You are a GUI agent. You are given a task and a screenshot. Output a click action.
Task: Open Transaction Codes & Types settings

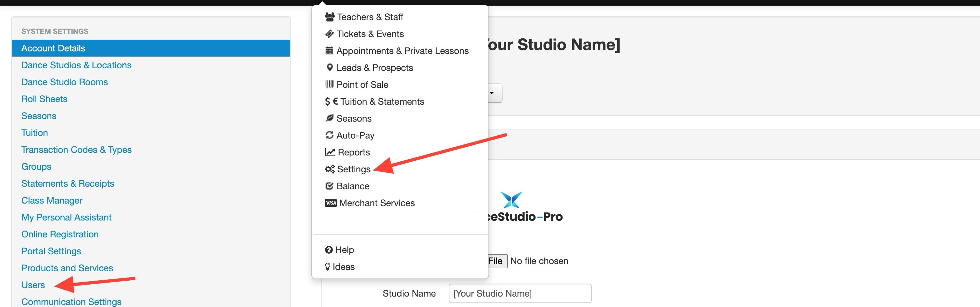pyautogui.click(x=76, y=150)
